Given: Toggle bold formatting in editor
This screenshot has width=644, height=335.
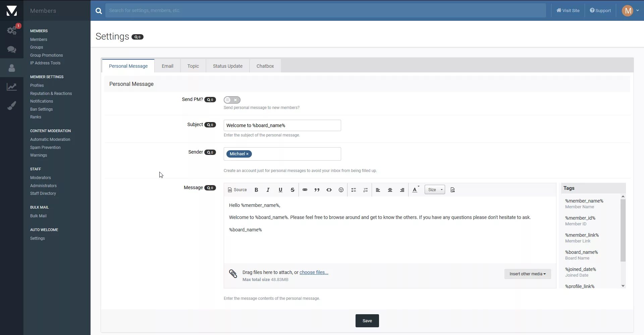Looking at the screenshot, I should tap(256, 190).
